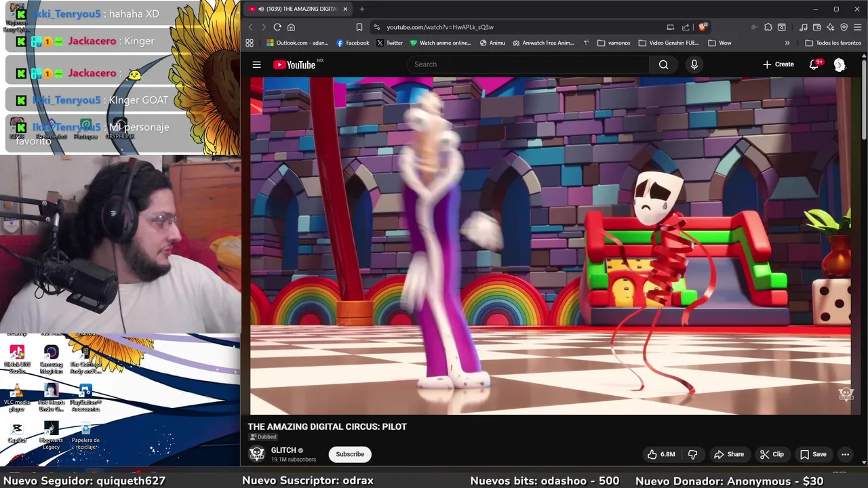
Task: Open Outlook.com bookmark
Action: [298, 43]
